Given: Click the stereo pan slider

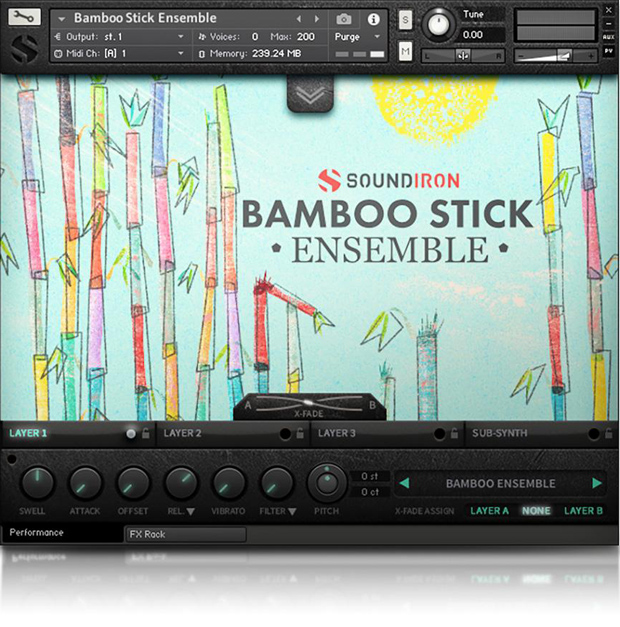Looking at the screenshot, I should click(x=463, y=56).
